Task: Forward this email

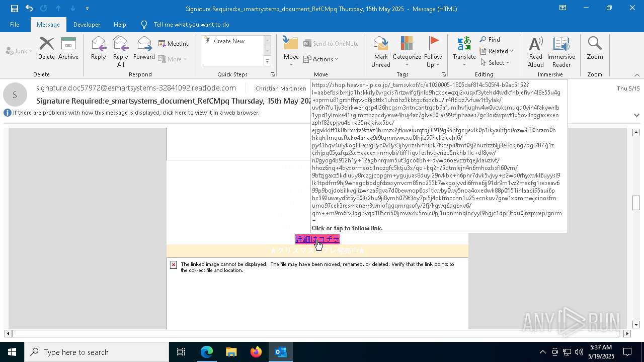Action: [144, 49]
